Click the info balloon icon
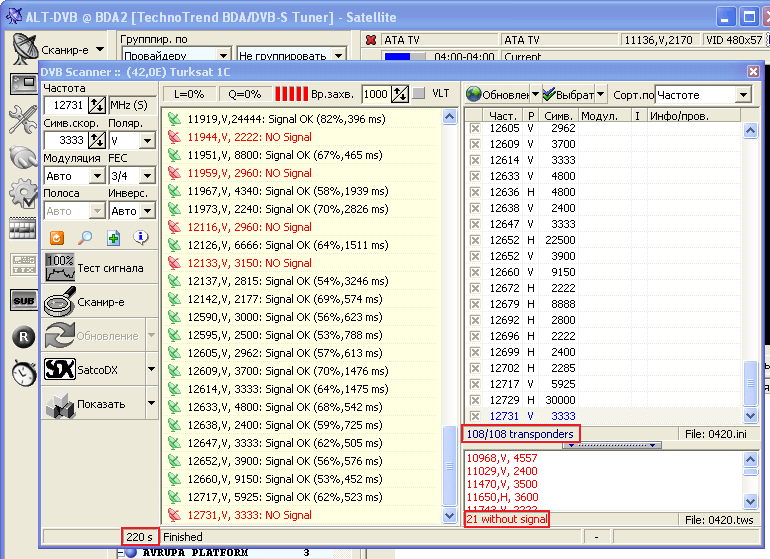The height and width of the screenshot is (559, 770). (141, 238)
